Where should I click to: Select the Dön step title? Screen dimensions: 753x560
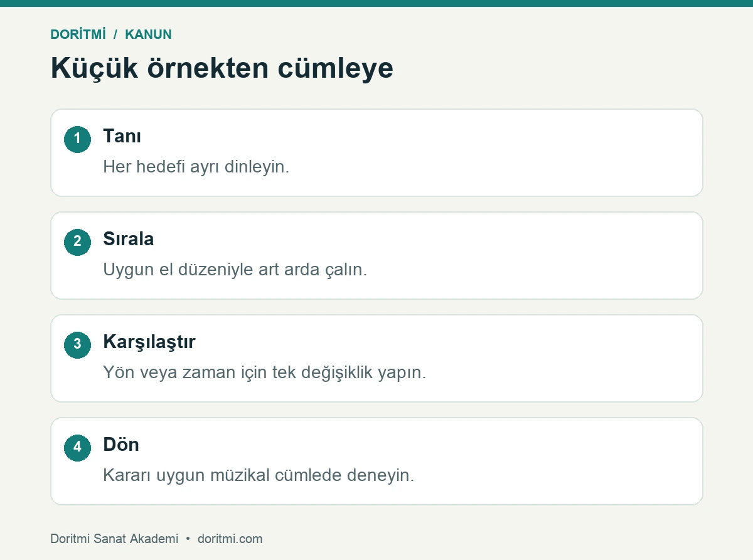(121, 445)
